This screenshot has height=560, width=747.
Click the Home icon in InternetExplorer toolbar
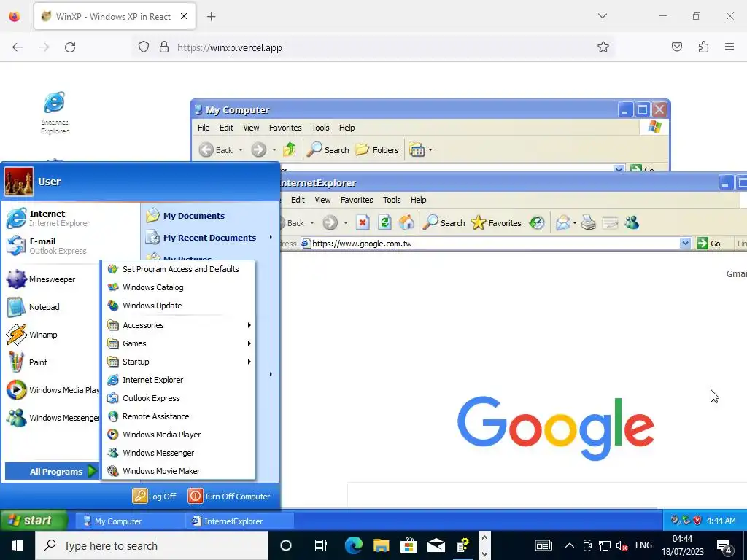click(406, 222)
